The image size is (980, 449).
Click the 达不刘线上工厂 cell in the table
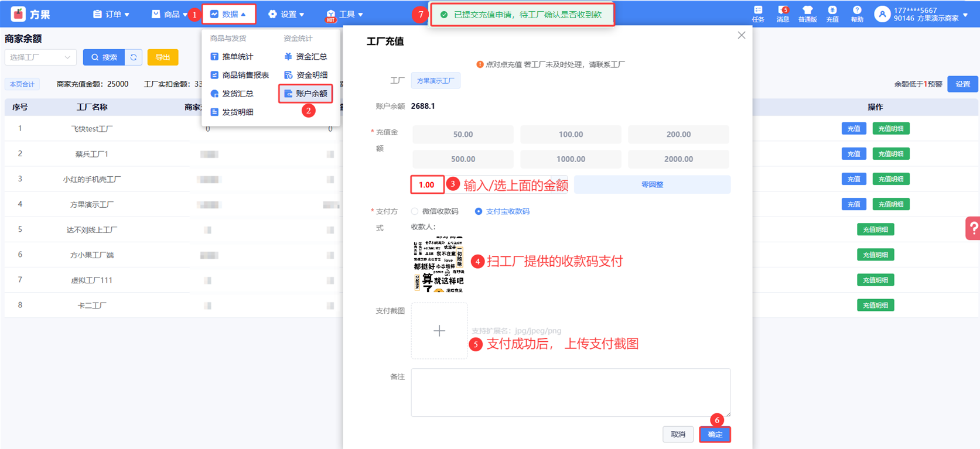(x=92, y=229)
